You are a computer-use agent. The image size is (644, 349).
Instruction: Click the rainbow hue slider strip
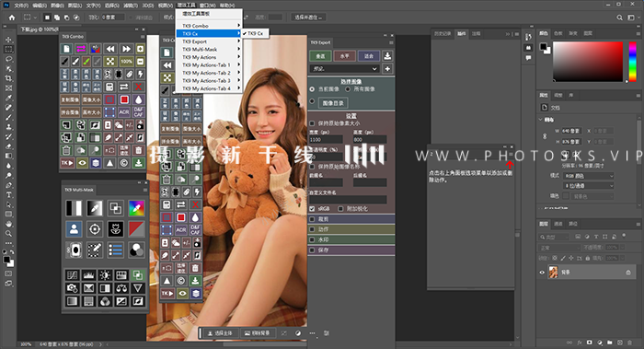tap(633, 61)
